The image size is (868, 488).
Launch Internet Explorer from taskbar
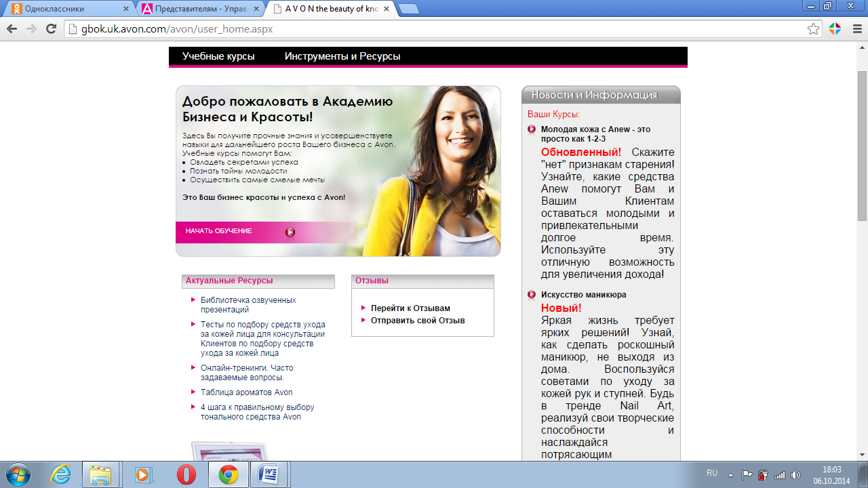60,474
